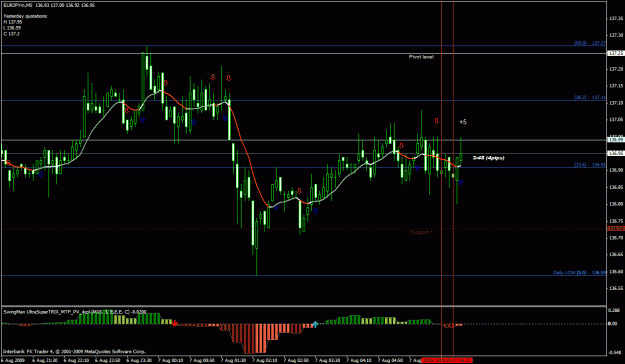Click 0.200 on the indicator scale

point(614,310)
